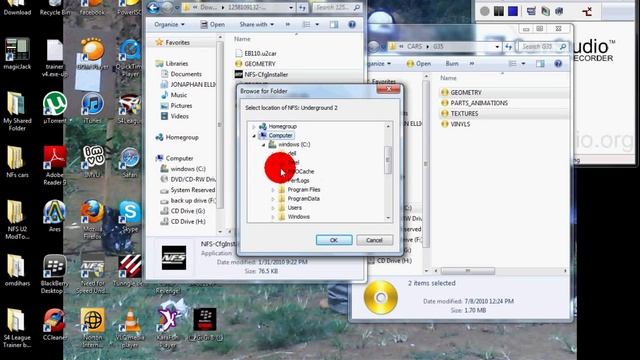The width and height of the screenshot is (640, 360).
Task: Select GEOMETRY file in G35 window
Action: (466, 93)
